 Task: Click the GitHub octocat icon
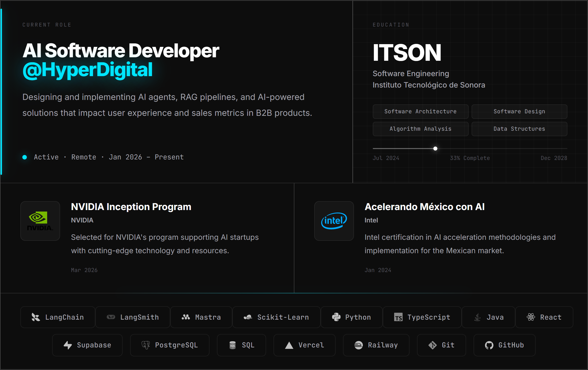pyautogui.click(x=489, y=345)
